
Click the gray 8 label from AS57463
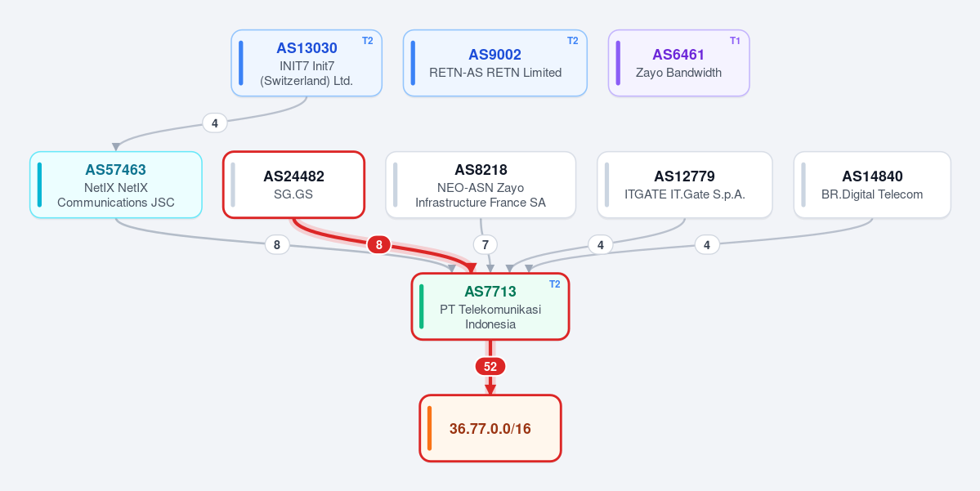[278, 245]
